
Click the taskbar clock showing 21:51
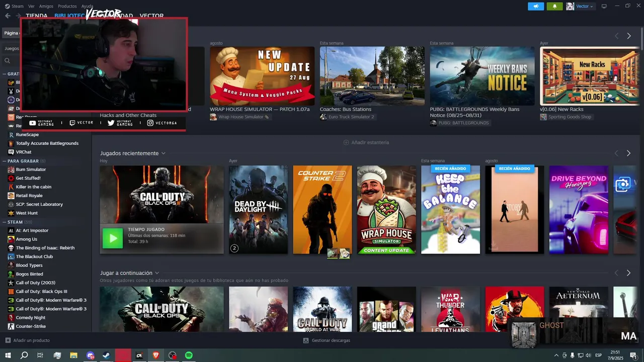click(x=615, y=355)
